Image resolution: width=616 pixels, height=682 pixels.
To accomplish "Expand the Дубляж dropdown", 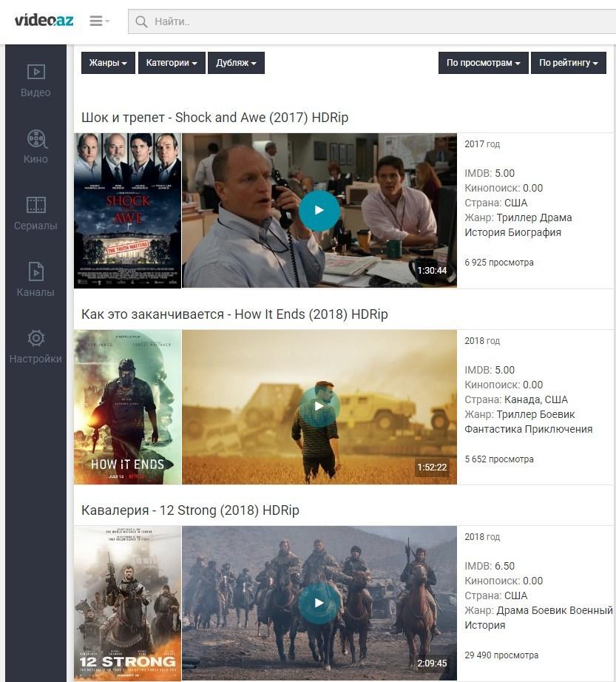I will 236,63.
